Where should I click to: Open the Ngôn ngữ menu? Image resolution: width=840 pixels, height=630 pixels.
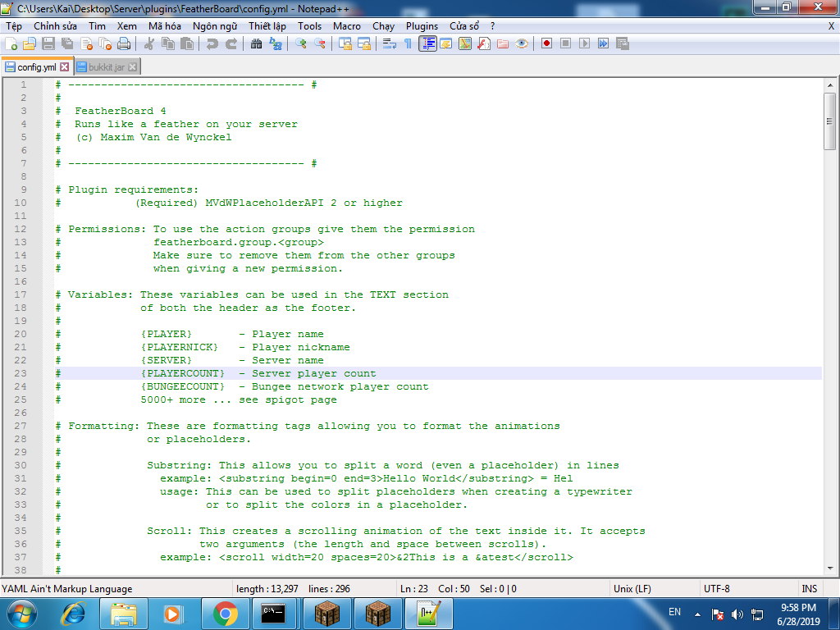215,26
